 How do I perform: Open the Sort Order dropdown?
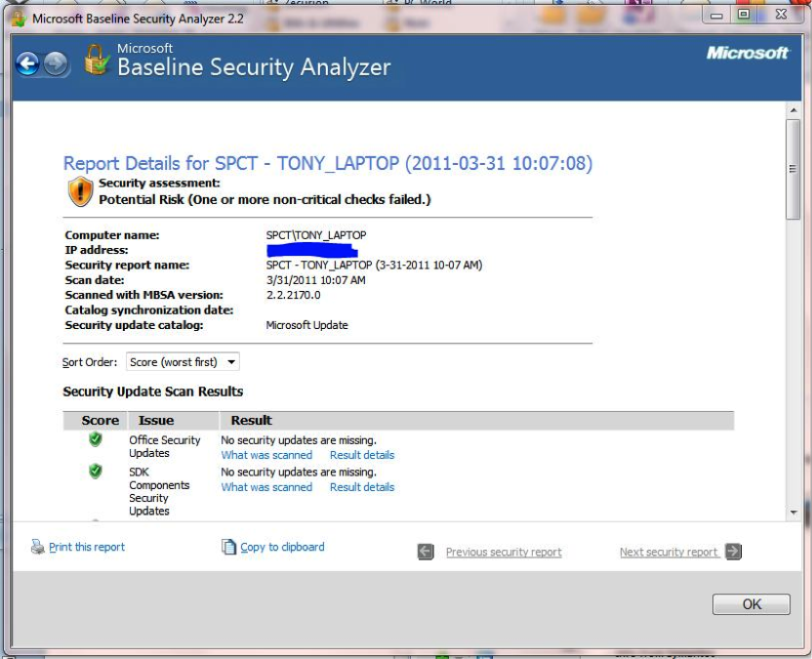pos(183,362)
